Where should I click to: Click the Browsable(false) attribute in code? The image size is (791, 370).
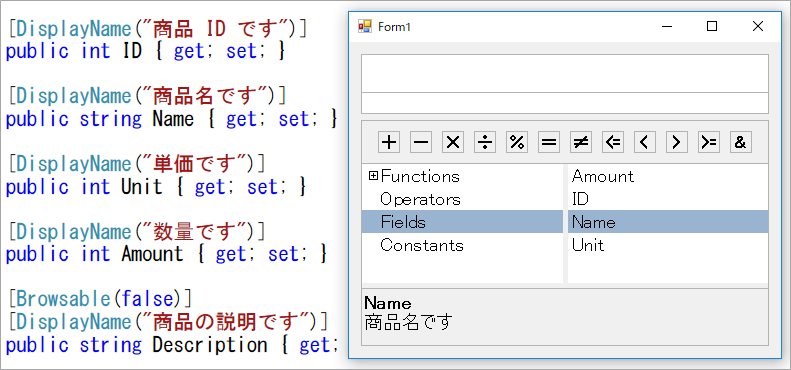(100, 299)
